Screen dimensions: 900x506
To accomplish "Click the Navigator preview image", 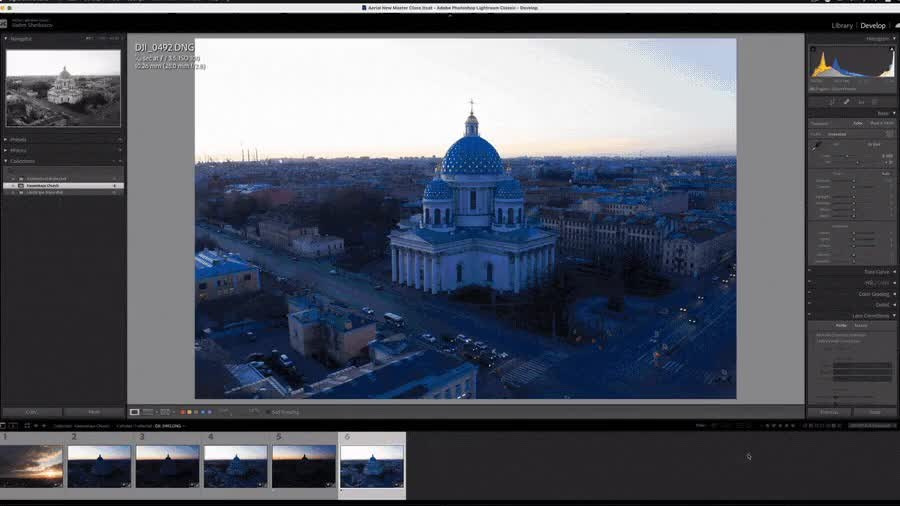I will point(63,88).
